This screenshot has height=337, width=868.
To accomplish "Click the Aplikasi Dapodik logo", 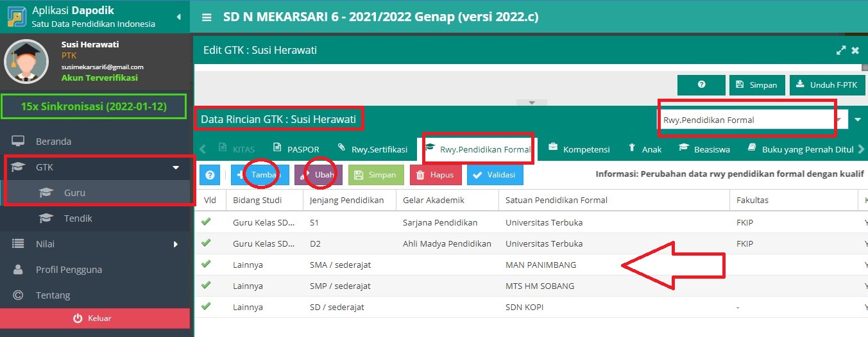I will pos(15,17).
